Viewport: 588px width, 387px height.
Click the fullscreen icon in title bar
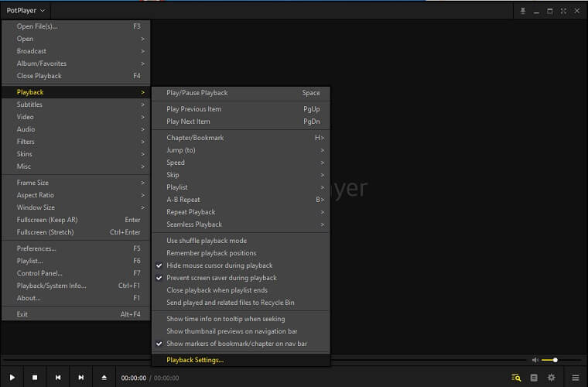(563, 11)
